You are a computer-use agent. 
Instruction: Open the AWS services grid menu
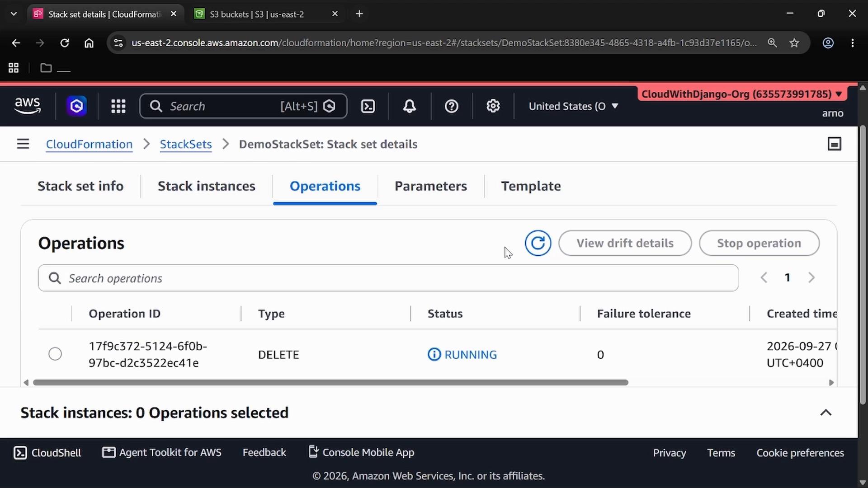tap(118, 106)
